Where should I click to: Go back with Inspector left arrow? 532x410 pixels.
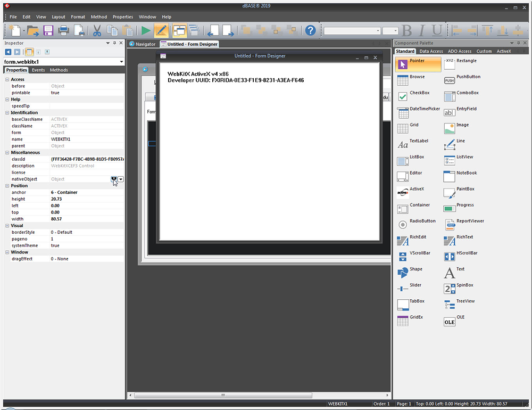click(8, 52)
